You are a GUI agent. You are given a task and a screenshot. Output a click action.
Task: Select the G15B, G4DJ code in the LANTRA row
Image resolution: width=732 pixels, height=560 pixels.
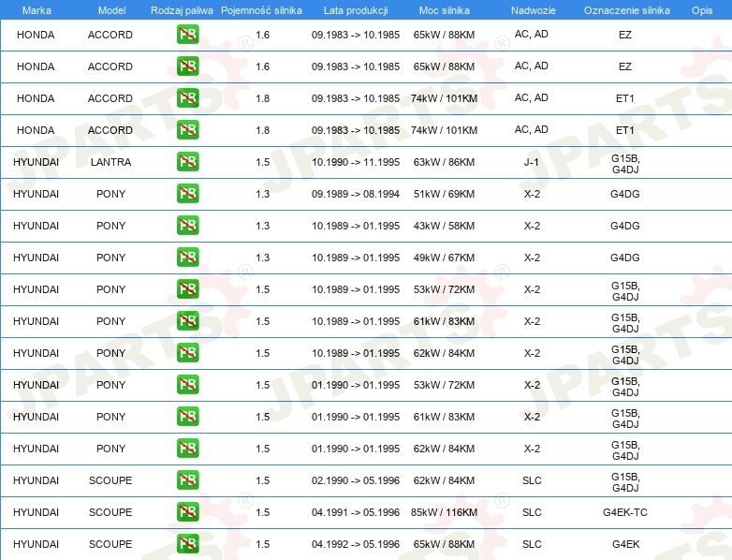(x=625, y=164)
